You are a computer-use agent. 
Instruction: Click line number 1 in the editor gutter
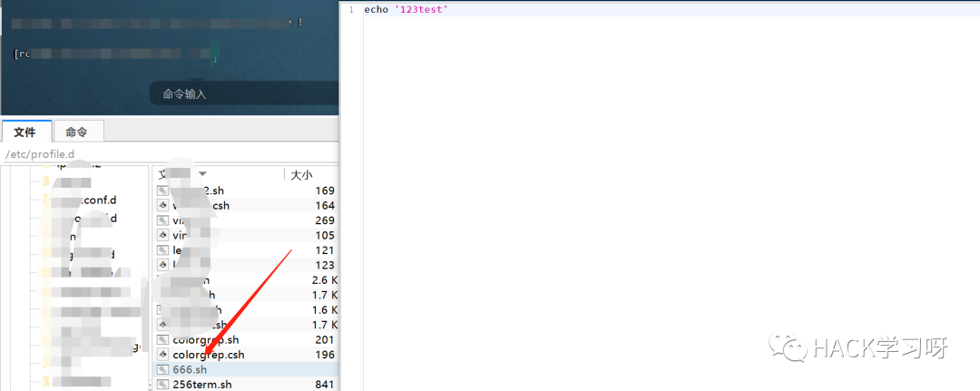(351, 10)
